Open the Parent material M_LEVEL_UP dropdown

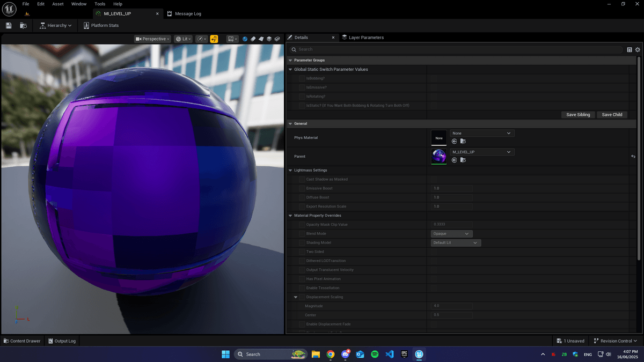[482, 152]
